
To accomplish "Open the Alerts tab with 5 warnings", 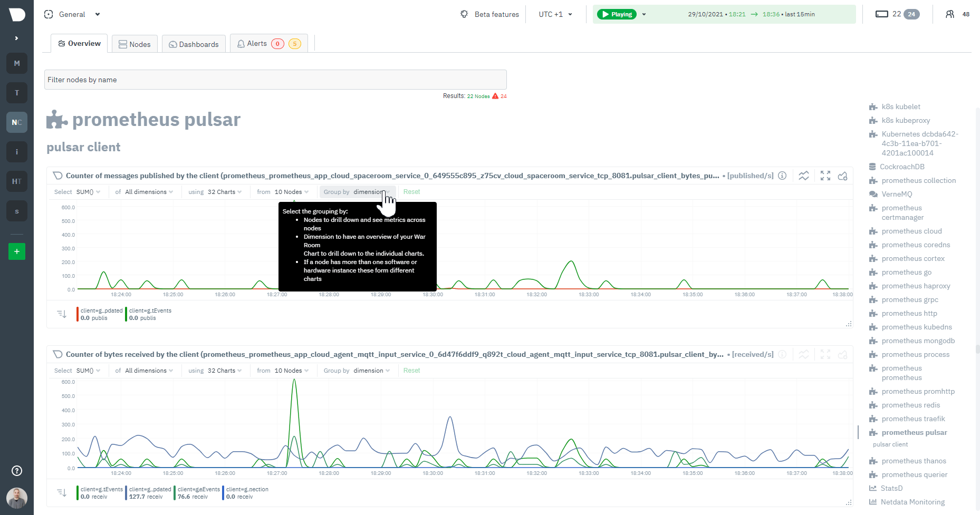I will pos(268,43).
